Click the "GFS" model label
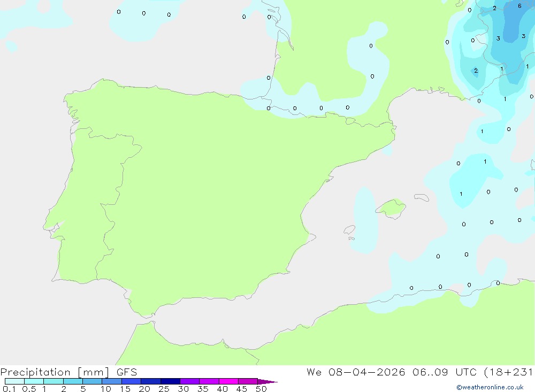Screen dimensions: 535x392 click(127, 372)
